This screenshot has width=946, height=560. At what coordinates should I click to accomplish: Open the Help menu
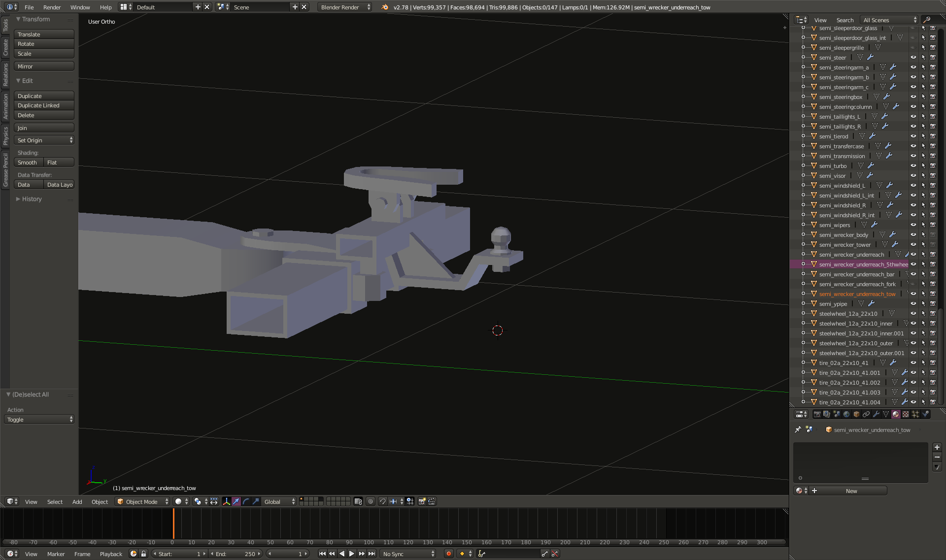(x=105, y=7)
